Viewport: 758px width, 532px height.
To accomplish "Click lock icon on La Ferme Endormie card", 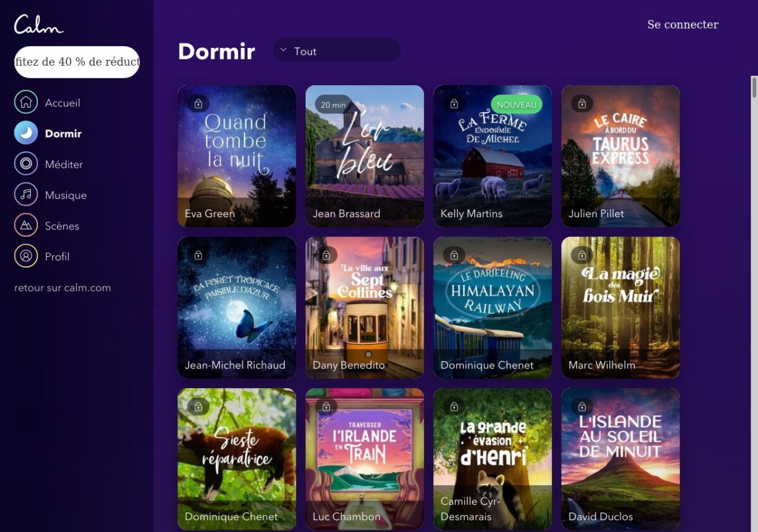I will (454, 103).
